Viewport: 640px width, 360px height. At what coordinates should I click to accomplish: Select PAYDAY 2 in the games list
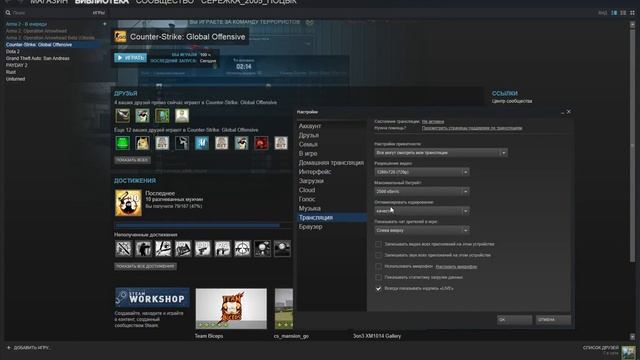[17, 65]
